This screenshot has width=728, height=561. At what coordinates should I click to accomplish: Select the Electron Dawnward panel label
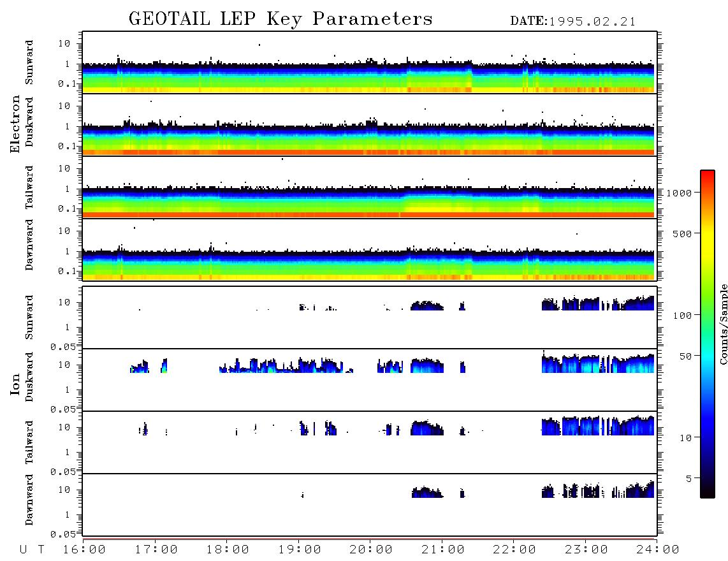[29, 245]
